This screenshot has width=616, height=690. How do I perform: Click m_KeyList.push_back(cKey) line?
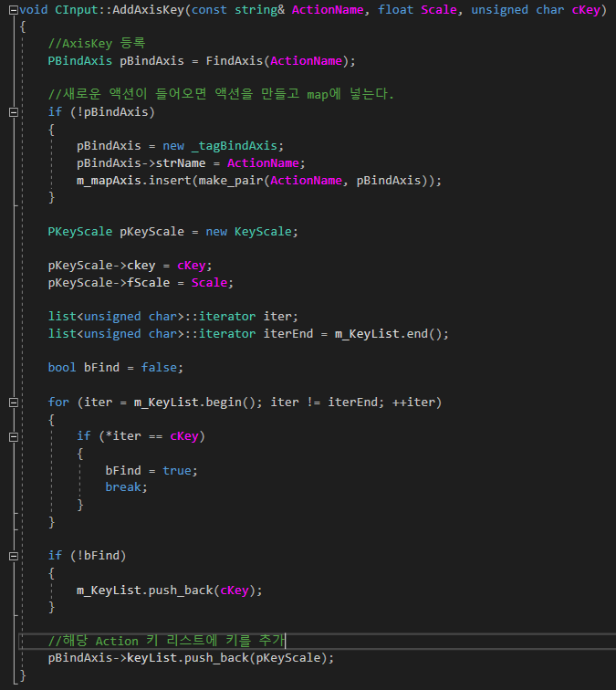coord(170,591)
